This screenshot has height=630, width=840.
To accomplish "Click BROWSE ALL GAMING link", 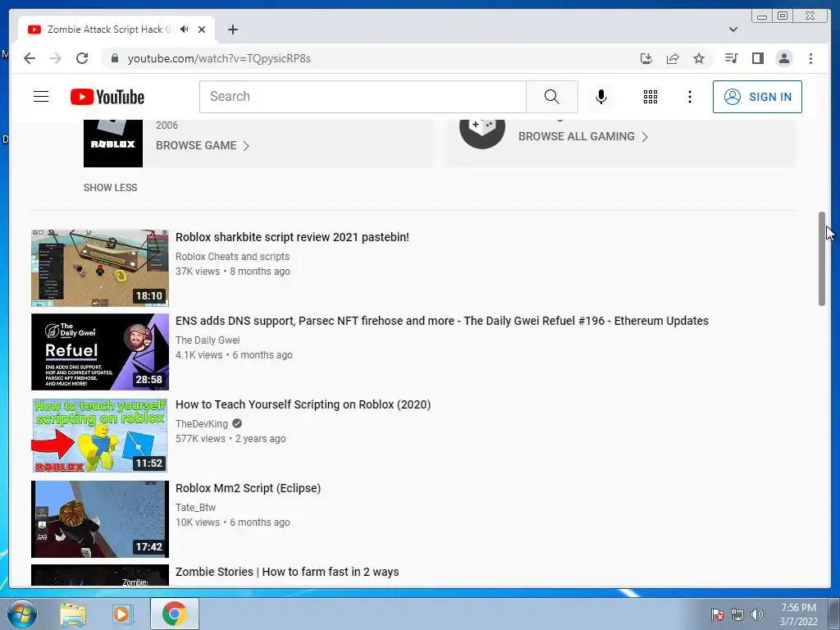I will (583, 137).
